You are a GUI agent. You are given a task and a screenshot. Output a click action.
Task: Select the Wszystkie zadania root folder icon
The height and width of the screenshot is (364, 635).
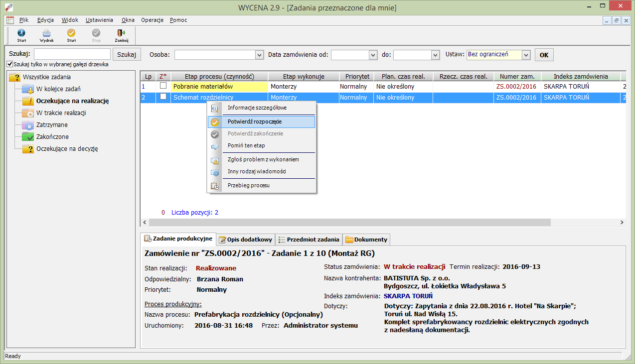point(14,77)
